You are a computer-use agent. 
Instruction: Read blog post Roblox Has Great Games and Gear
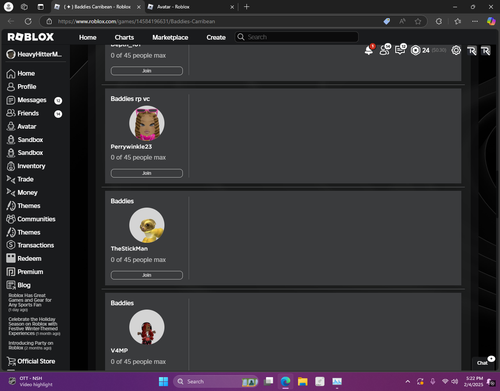[x=30, y=302]
